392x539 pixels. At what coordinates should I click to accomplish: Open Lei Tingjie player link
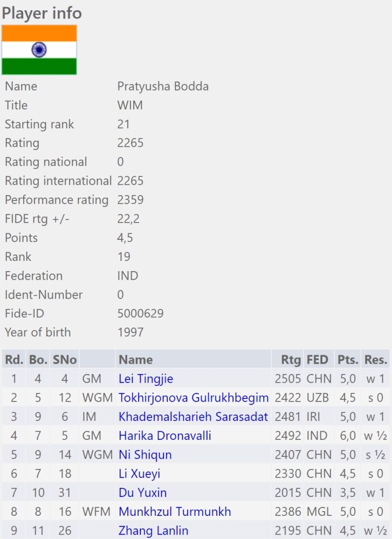(x=146, y=379)
